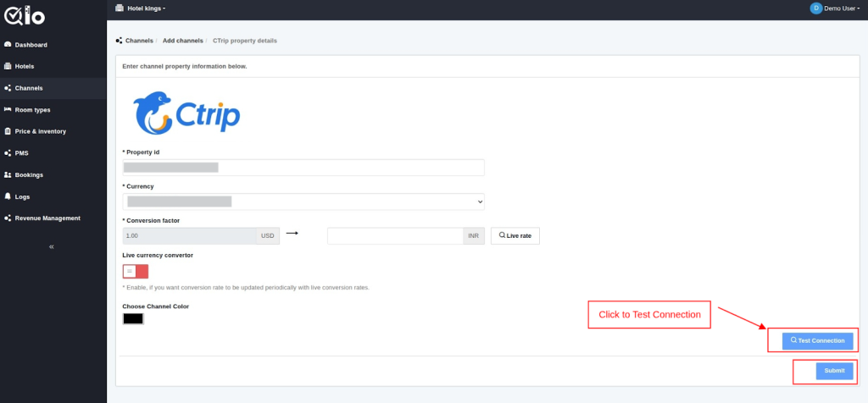Screen dimensions: 868x403
Task: Click the Hotels building icon
Action: coord(8,66)
